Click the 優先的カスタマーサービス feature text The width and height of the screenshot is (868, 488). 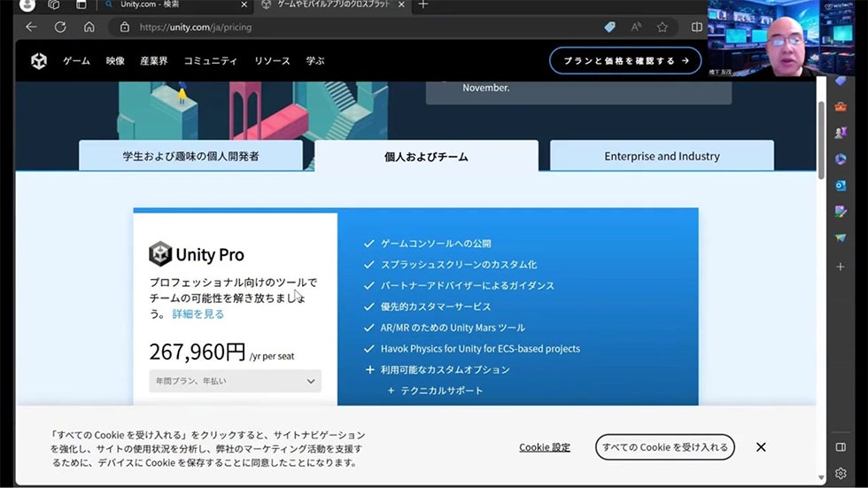(436, 306)
